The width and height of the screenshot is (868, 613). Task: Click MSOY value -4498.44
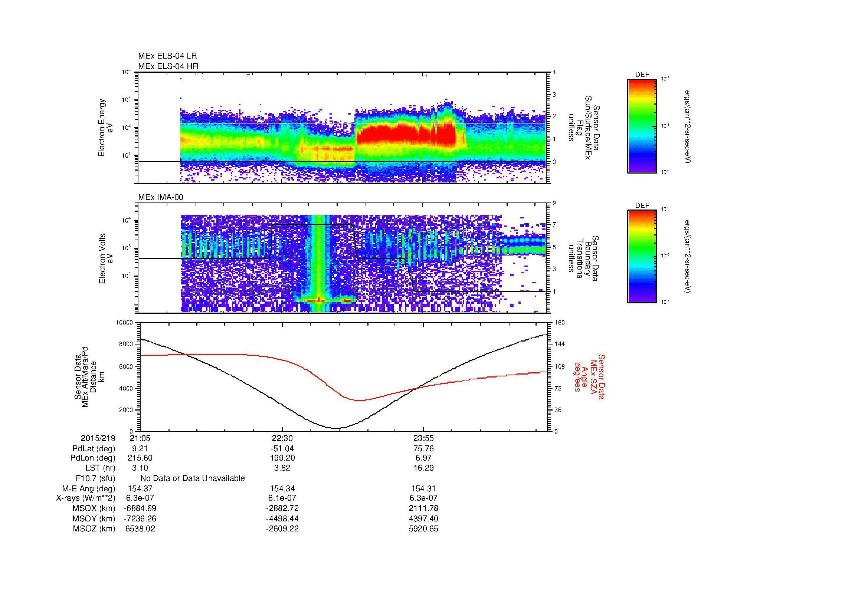coord(282,518)
